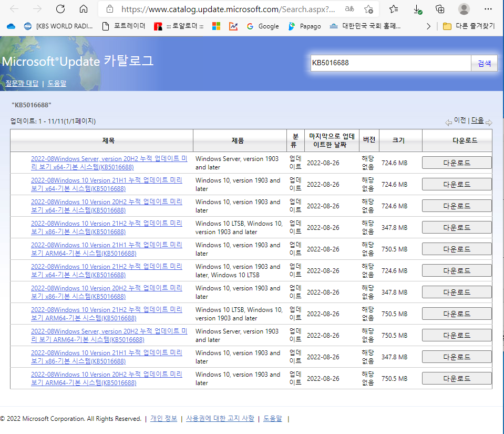
Task: Open Windows 10 21H2 ARM64 update link
Action: [x=106, y=314]
